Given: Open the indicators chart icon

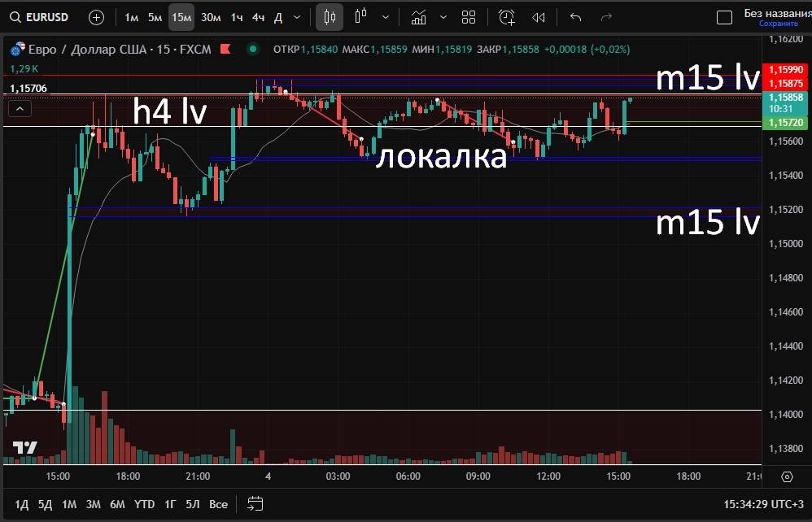Looking at the screenshot, I should point(418,17).
